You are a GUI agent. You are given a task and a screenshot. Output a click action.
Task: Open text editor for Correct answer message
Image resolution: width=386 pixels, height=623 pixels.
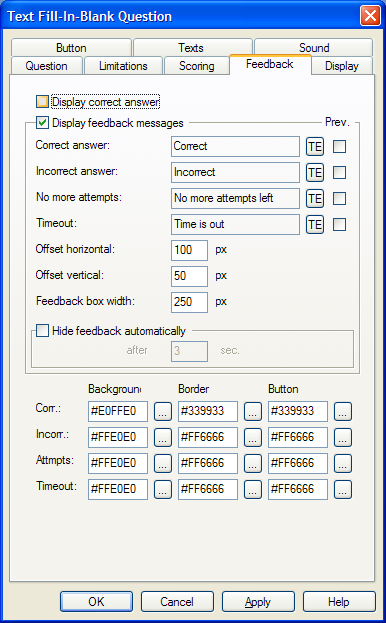click(x=315, y=147)
